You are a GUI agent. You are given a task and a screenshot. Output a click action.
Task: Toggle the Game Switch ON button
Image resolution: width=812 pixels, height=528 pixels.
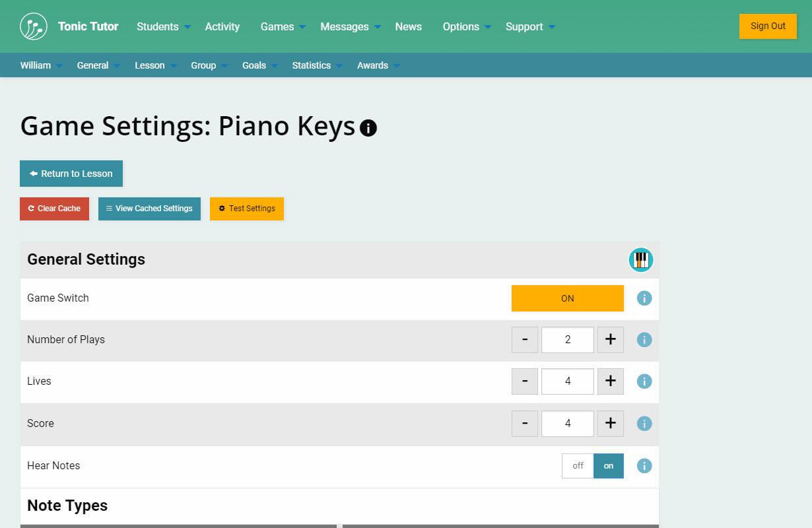[x=567, y=298]
